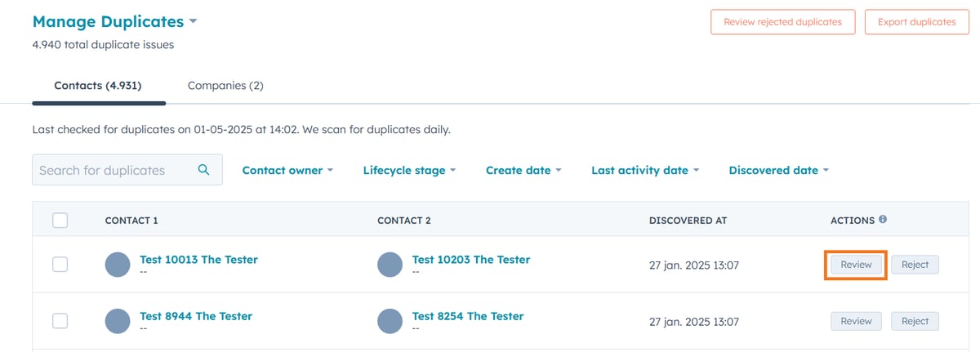Click discovered date in Test 8944 row
This screenshot has height=352, width=980.
pyautogui.click(x=693, y=322)
